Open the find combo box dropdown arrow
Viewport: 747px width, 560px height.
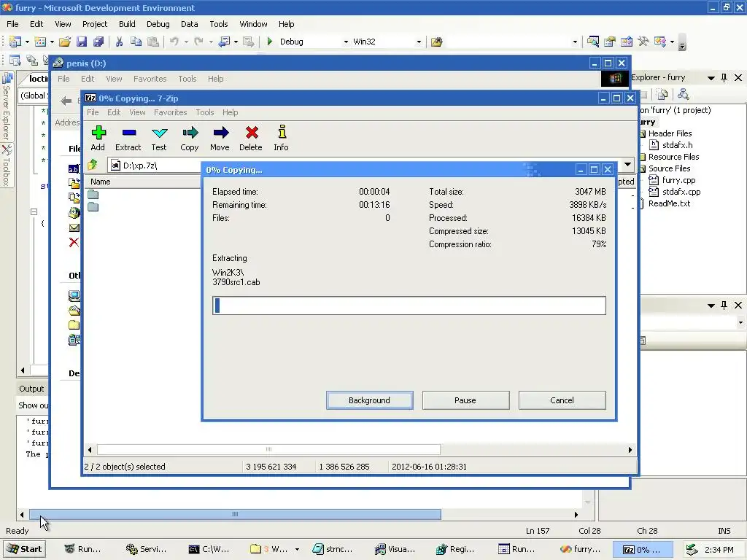pos(575,42)
